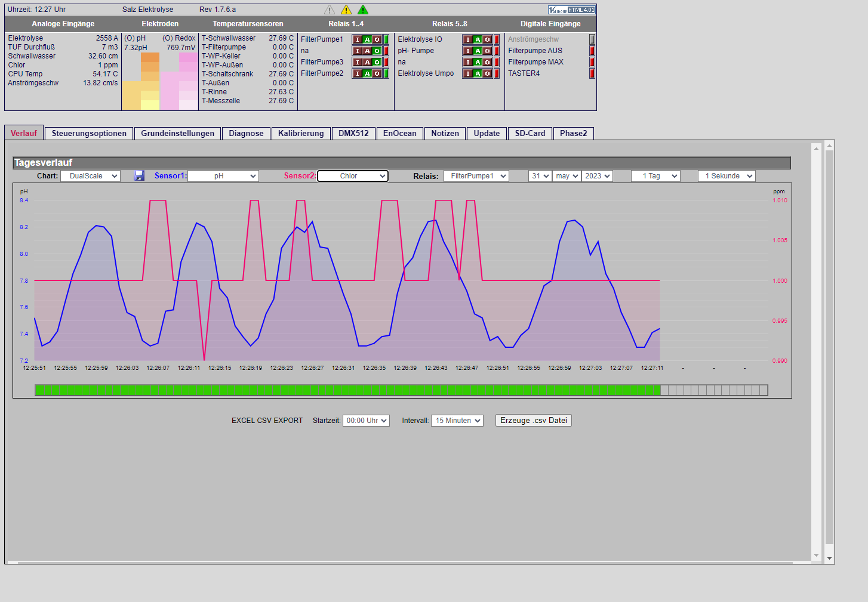Set Elektrolyse IO relay to A (auto)
Image resolution: width=868 pixels, height=602 pixels.
478,39
